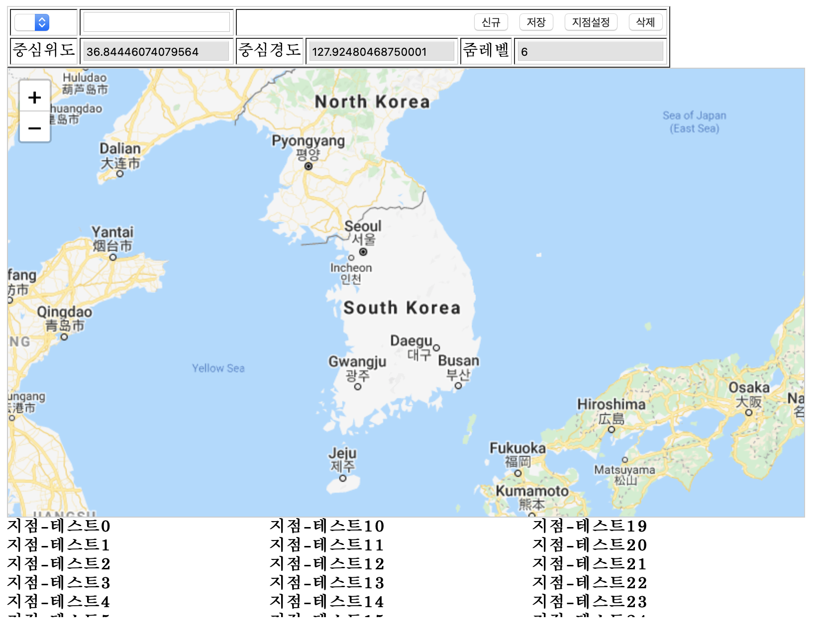
Task: Click Matsuyama city marker on map
Action: [625, 460]
